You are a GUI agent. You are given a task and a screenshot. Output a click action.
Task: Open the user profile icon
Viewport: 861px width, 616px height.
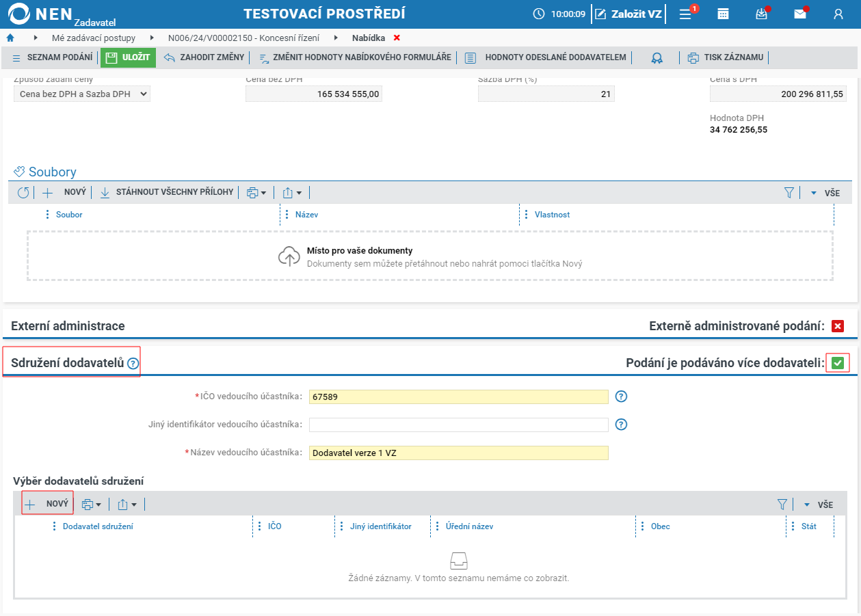[838, 14]
